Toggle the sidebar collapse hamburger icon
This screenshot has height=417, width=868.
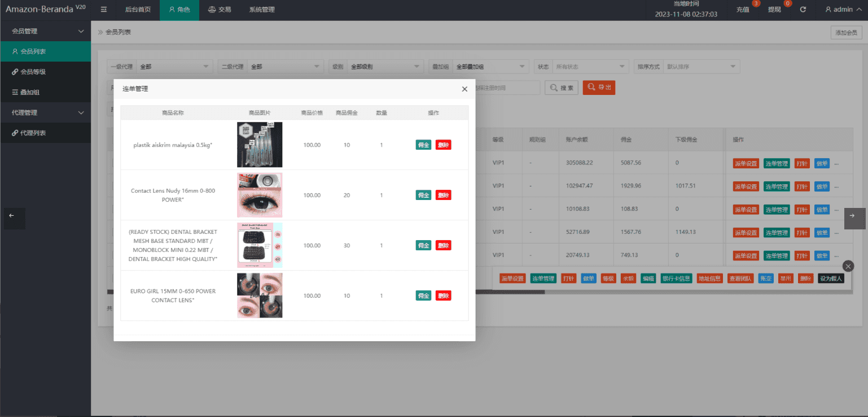tap(103, 10)
